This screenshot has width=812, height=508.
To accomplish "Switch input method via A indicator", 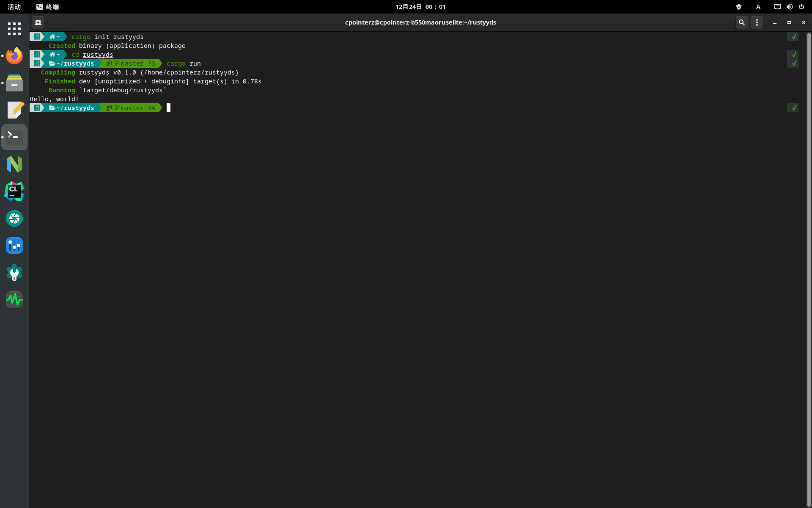I will (x=758, y=7).
